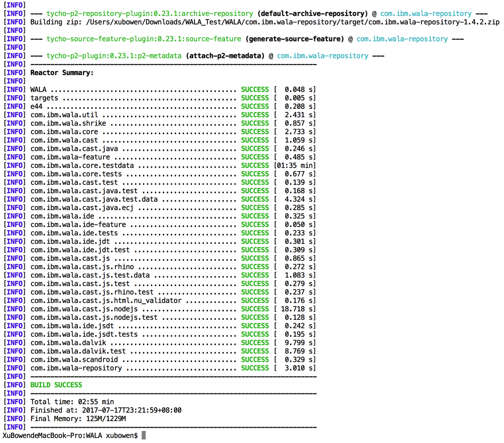Click the "Building zip:" file path line
The width and height of the screenshot is (504, 443).
(x=265, y=22)
